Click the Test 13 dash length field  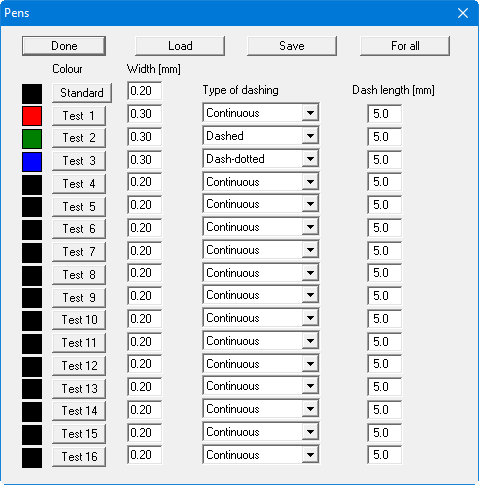pyautogui.click(x=385, y=387)
